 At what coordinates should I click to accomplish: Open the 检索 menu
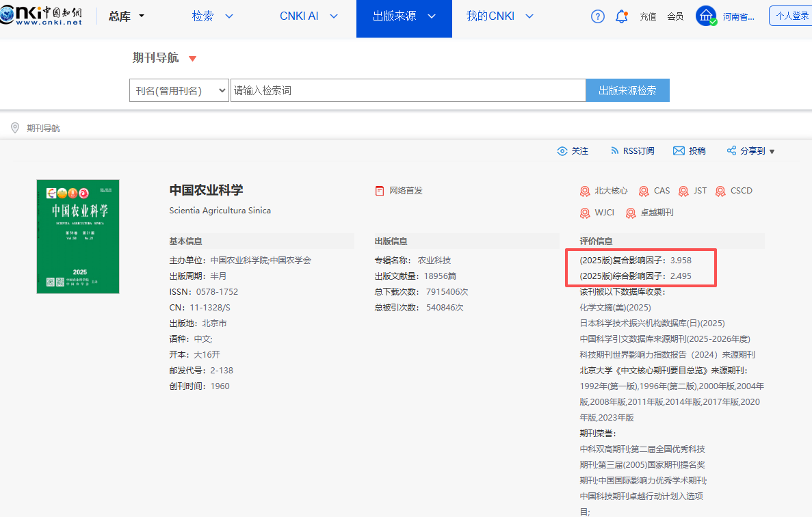coord(212,16)
